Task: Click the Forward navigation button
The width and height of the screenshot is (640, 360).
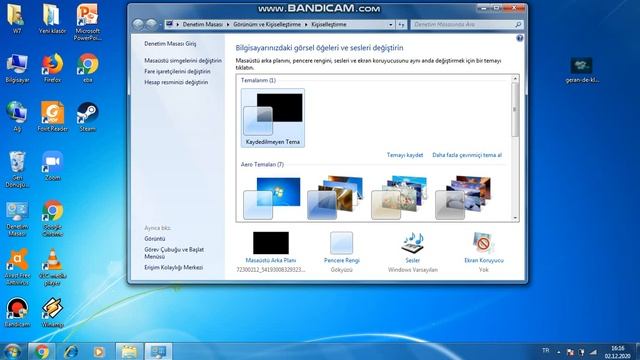Action: point(151,24)
